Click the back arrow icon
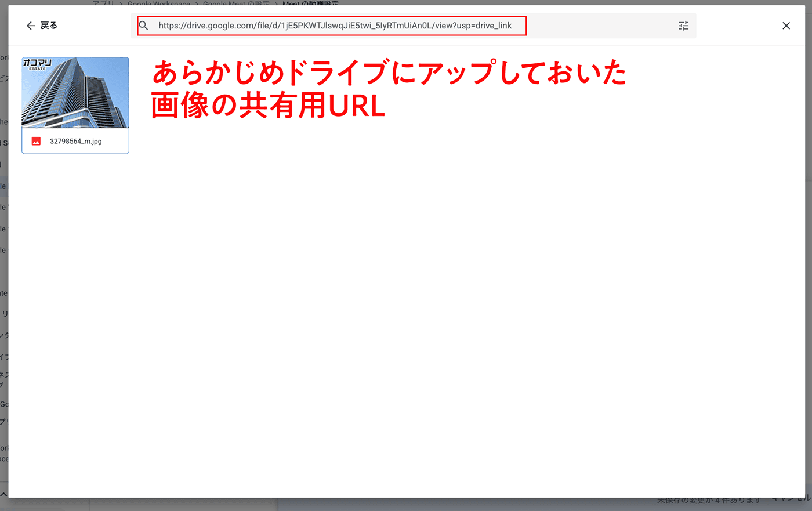Image resolution: width=812 pixels, height=511 pixels. point(31,26)
